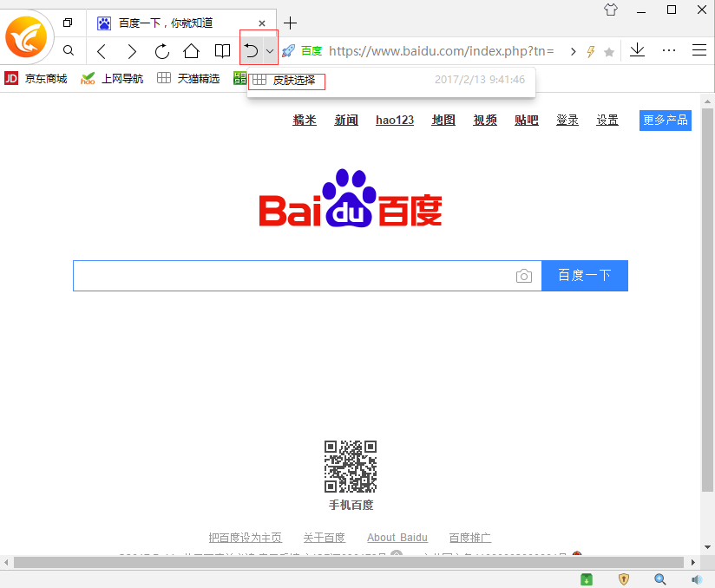The width and height of the screenshot is (715, 588).
Task: Open the download manager arrow icon
Action: click(x=637, y=50)
